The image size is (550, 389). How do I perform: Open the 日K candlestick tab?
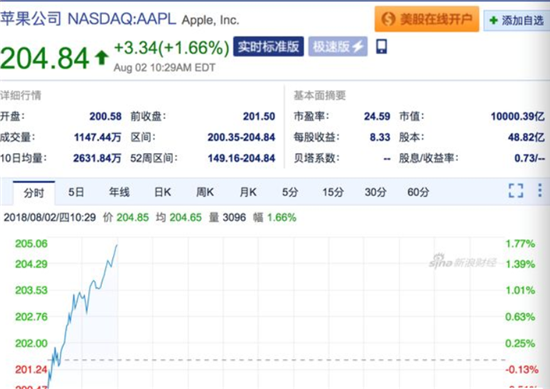pyautogui.click(x=162, y=192)
